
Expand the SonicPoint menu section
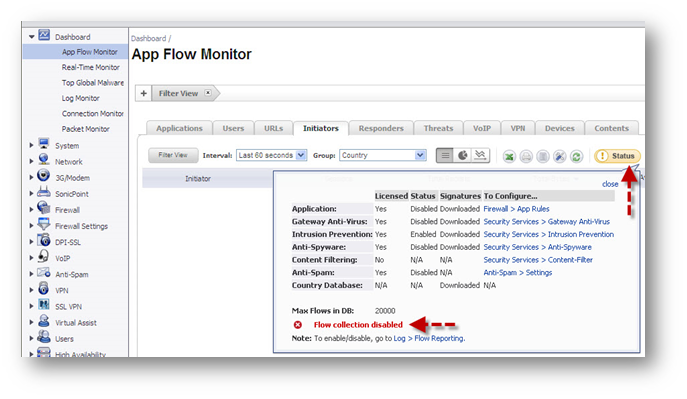tap(31, 194)
